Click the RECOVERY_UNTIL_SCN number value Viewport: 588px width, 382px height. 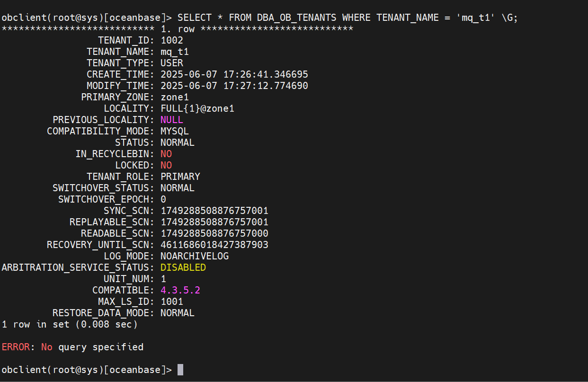pos(214,245)
